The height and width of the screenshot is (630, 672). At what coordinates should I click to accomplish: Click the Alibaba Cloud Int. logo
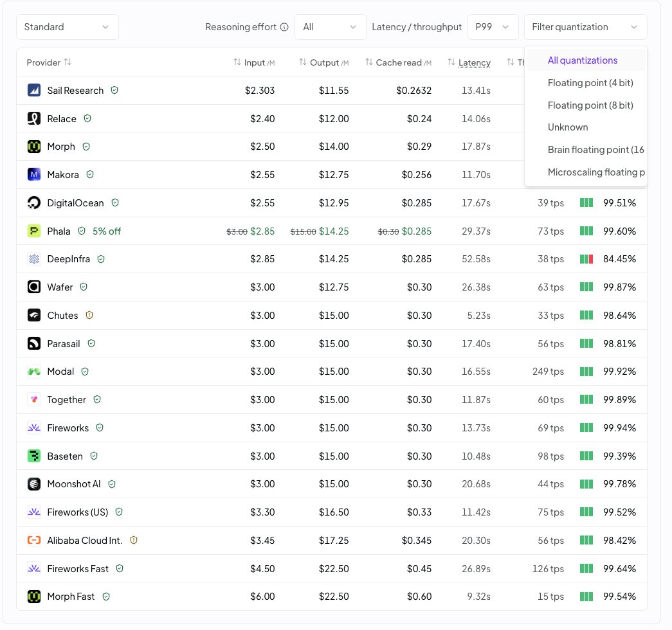[x=34, y=541]
